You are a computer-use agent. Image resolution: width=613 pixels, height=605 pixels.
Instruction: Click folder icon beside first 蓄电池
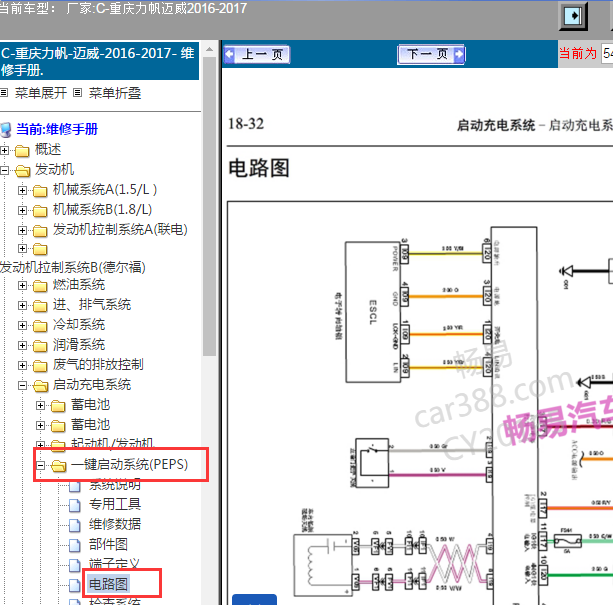[x=58, y=406]
